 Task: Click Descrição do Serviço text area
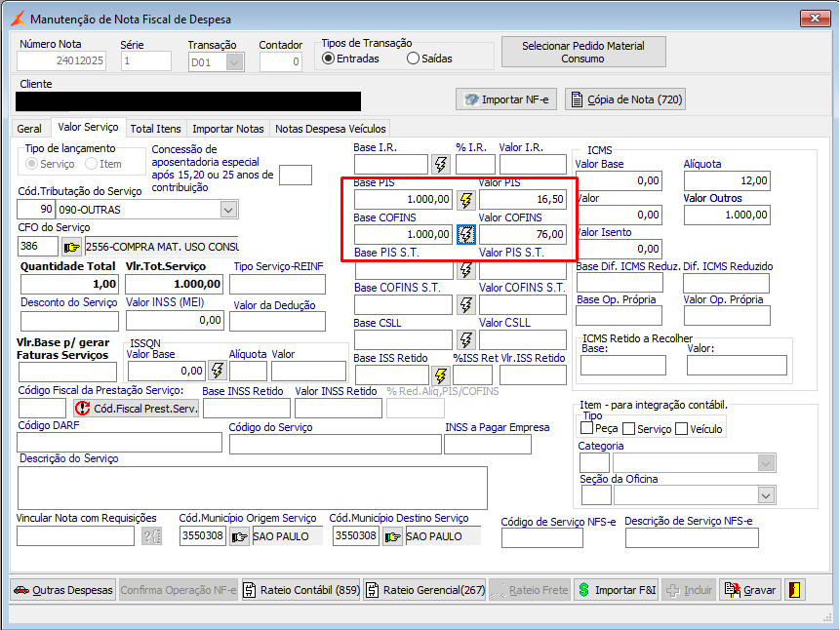tap(253, 488)
